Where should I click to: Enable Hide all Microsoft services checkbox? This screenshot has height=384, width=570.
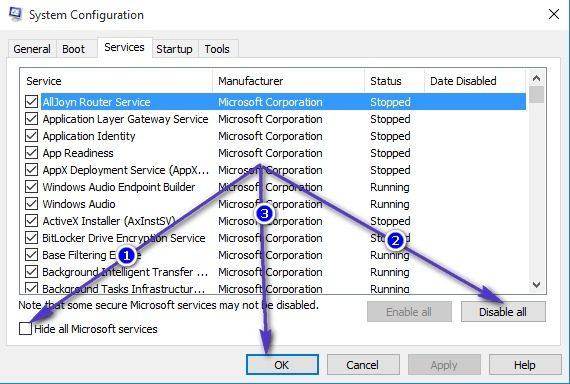click(25, 329)
